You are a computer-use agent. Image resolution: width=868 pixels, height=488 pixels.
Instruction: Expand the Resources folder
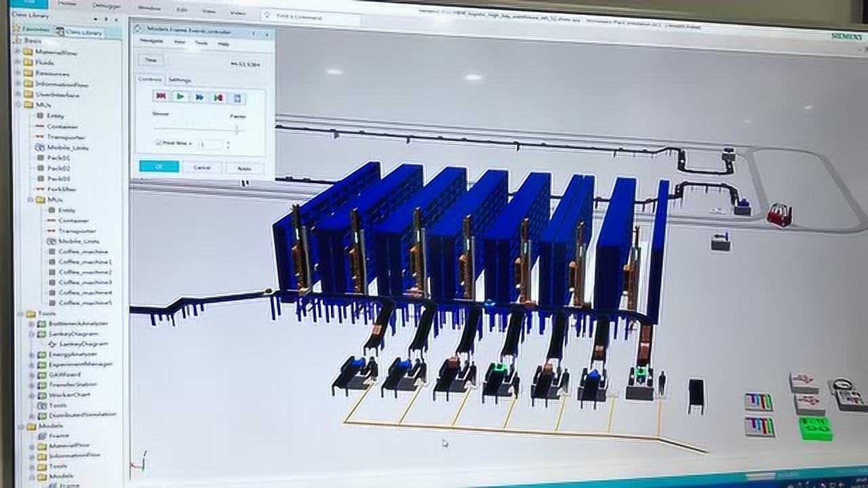pyautogui.click(x=19, y=73)
